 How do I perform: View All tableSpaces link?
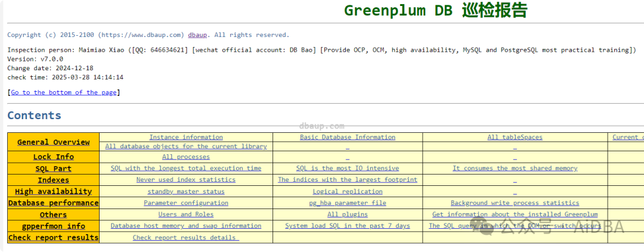(x=515, y=137)
